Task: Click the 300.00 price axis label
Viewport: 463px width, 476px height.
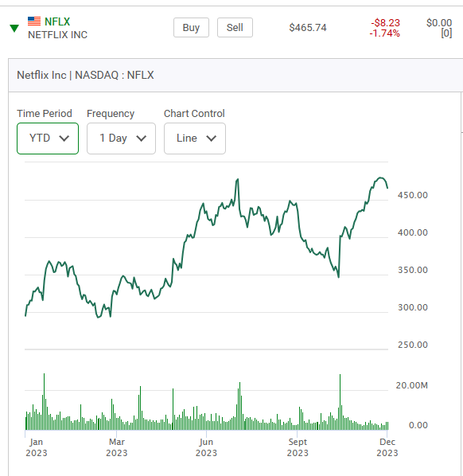Action: (413, 307)
